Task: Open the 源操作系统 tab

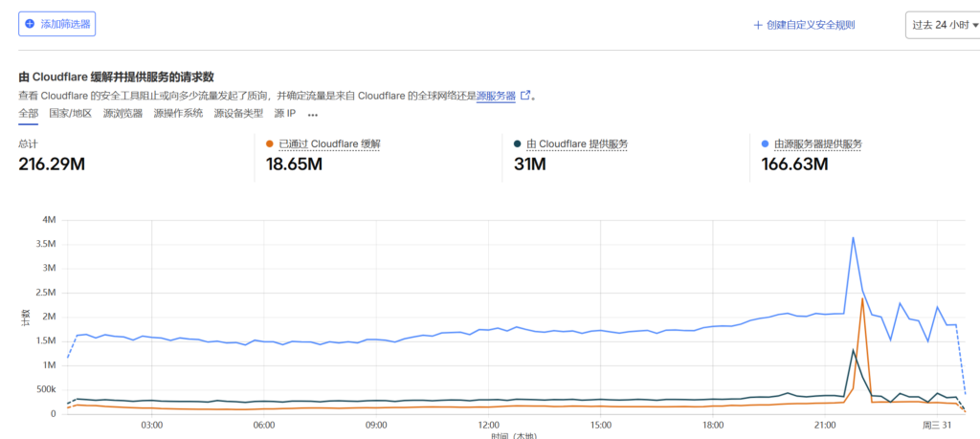Action: (178, 113)
